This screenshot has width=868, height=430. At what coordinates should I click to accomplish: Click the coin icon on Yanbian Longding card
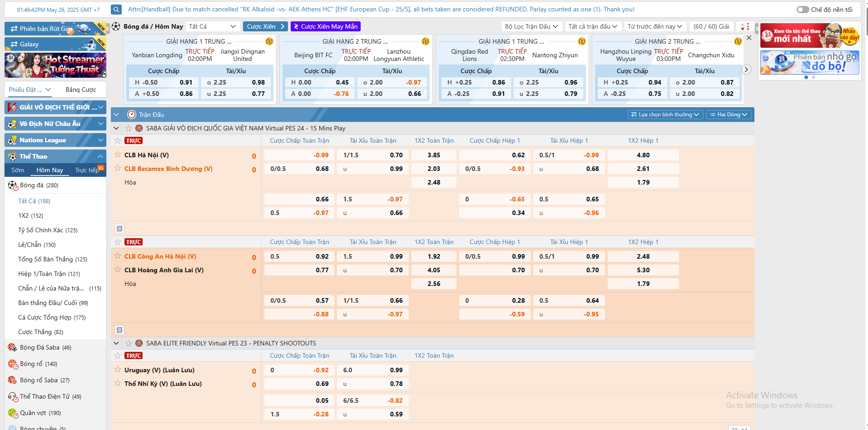tap(269, 41)
